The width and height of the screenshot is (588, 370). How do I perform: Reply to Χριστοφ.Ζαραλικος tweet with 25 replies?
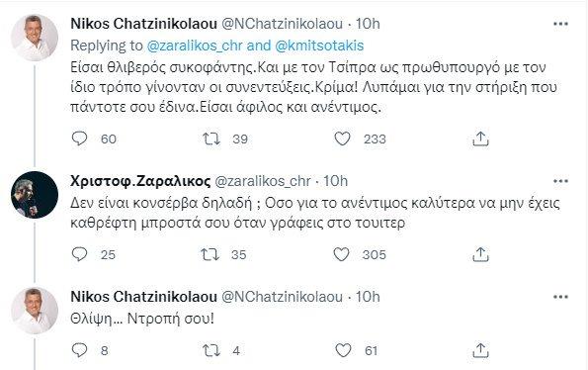tap(79, 254)
